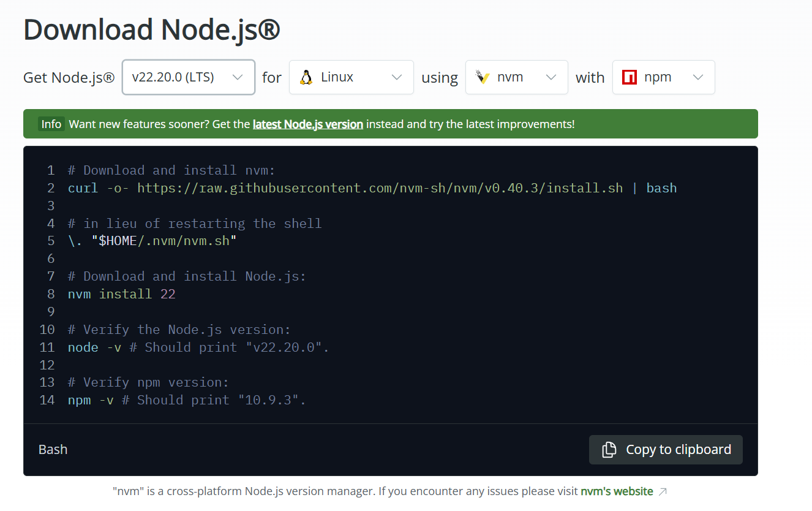Image resolution: width=812 pixels, height=511 pixels.
Task: Click the chevron arrow in the version selector
Action: click(238, 77)
